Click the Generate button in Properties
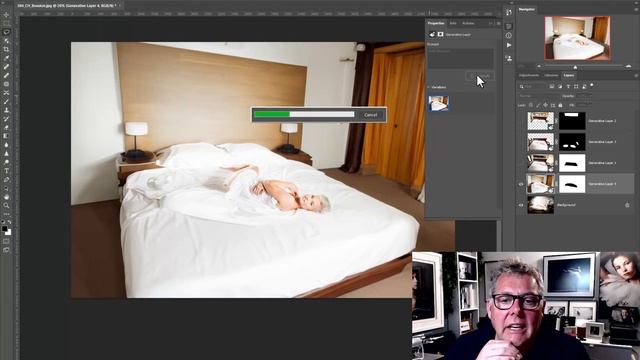This screenshot has width=640, height=360. pos(480,76)
